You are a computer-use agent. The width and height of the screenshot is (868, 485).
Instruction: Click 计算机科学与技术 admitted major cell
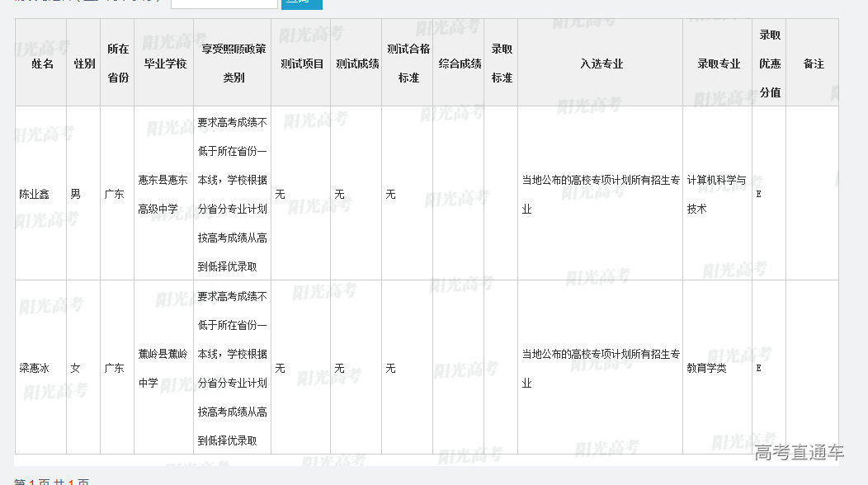[716, 195]
